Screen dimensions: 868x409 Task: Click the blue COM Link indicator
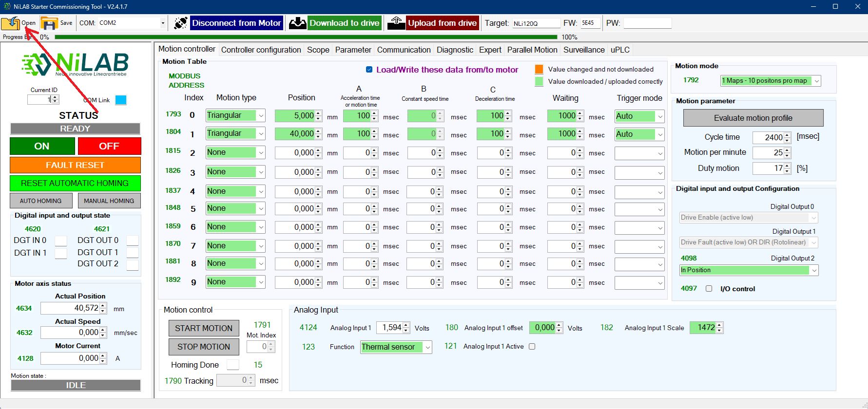(121, 100)
